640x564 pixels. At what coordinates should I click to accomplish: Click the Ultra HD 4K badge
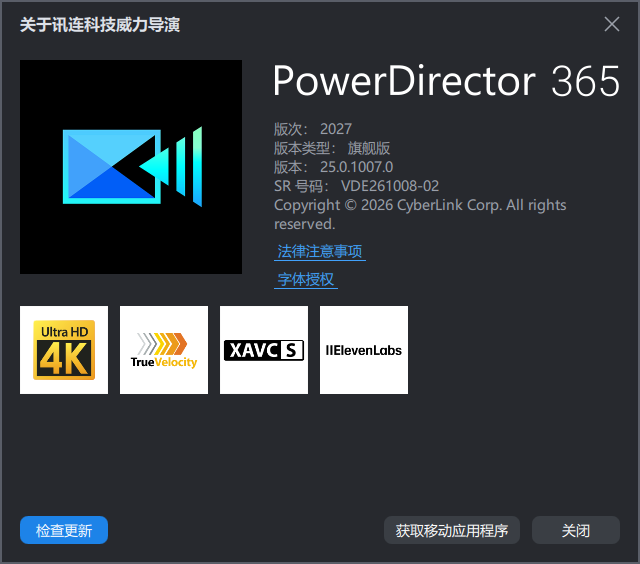[64, 350]
